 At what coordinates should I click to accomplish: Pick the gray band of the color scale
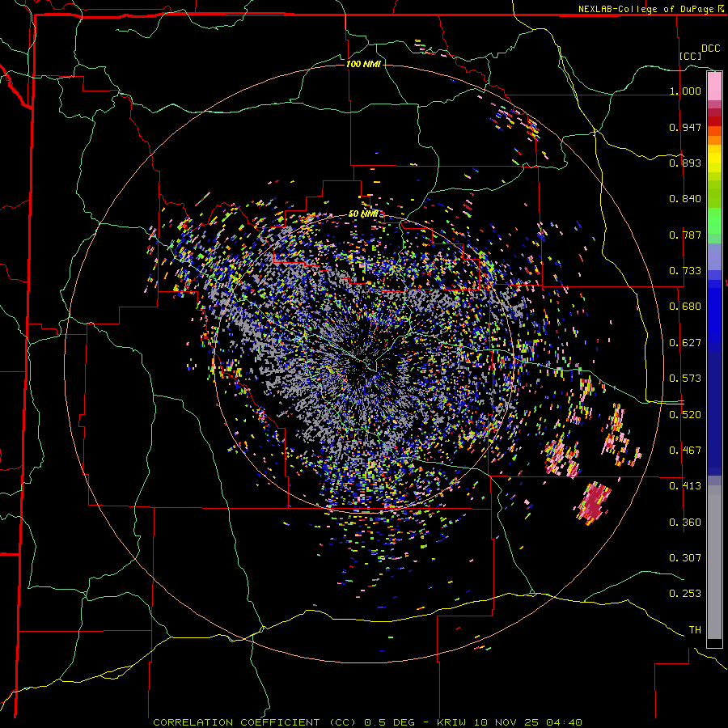point(714,562)
